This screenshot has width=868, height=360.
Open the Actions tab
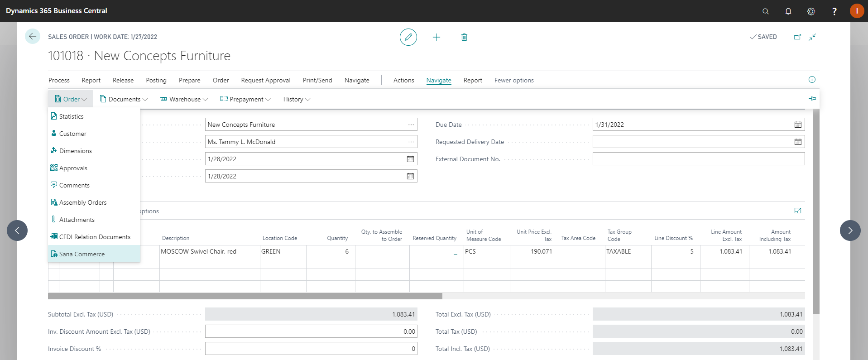point(404,80)
